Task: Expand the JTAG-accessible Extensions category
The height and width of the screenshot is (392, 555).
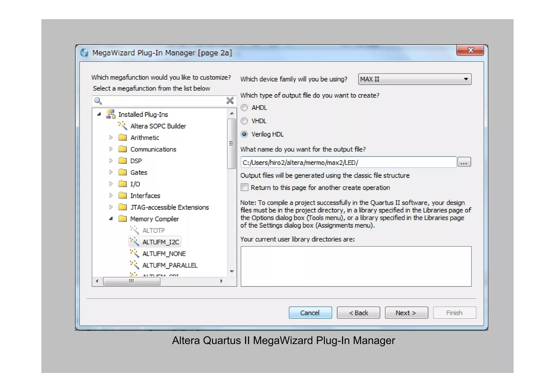Action: click(x=111, y=207)
